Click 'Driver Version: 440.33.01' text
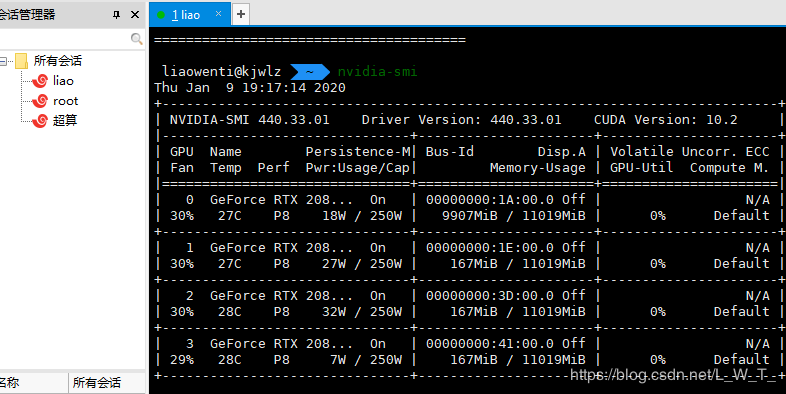 tap(462, 120)
